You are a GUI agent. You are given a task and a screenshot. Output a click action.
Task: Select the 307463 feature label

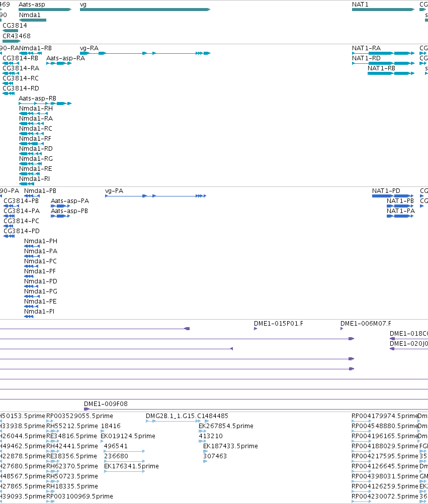click(x=215, y=456)
